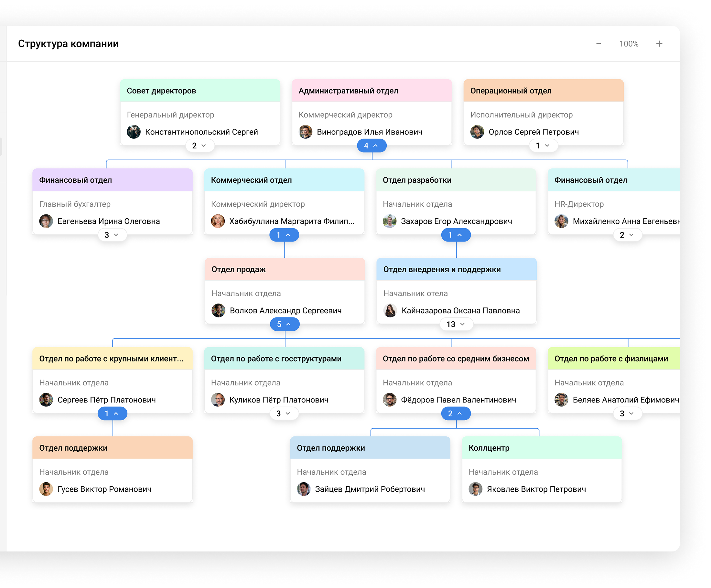Click Кайназарова Оксана Павловна's avatar
This screenshot has width=711, height=588.
390,310
